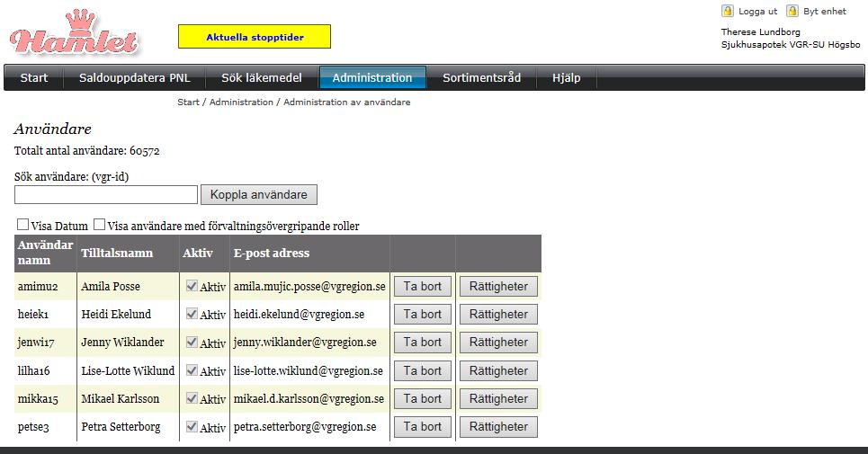Open Rättigheter for Lise-Lotte Wiklund
The image size is (868, 454).
click(499, 370)
